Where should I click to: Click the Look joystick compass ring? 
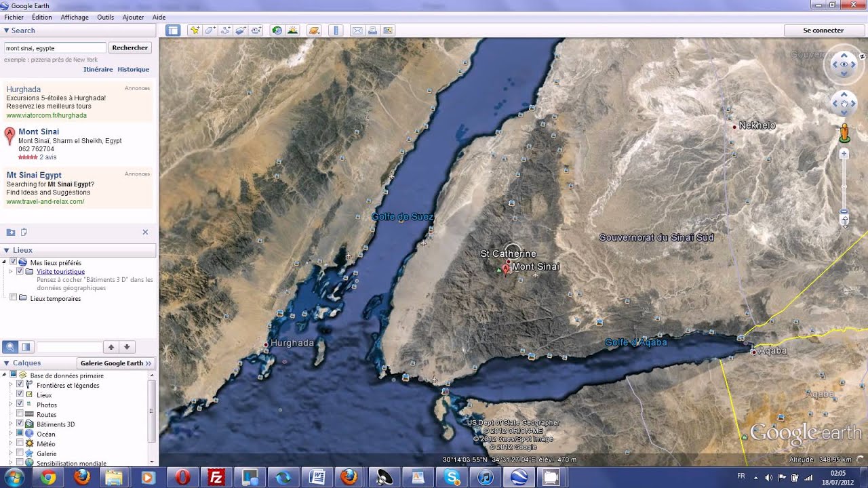(x=844, y=64)
